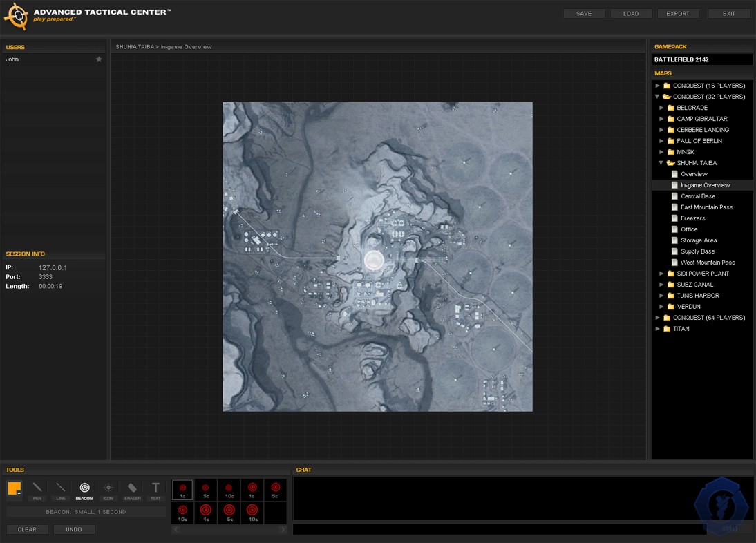
Task: Expand the MINSK map folder
Action: [x=661, y=152]
